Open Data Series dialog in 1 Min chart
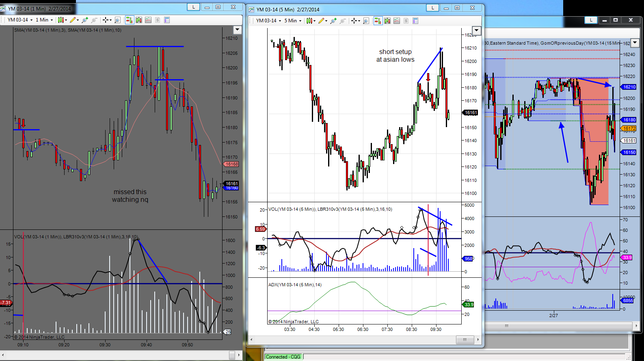 point(139,20)
